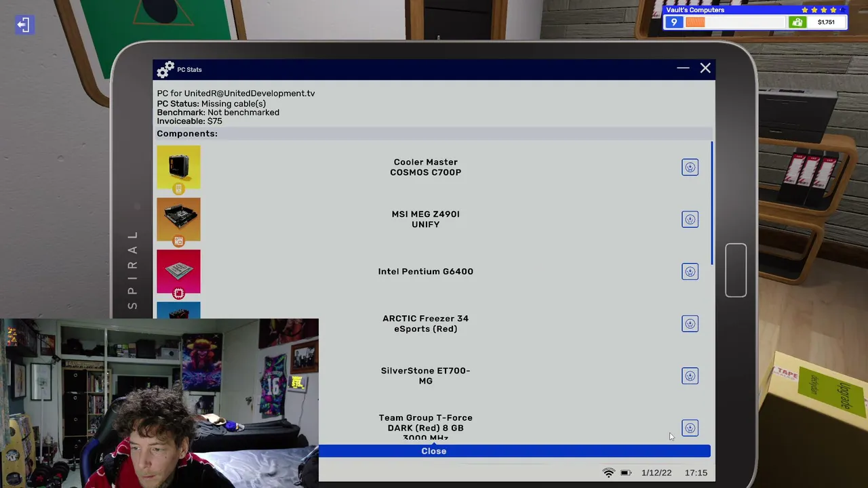Click the components list scrollbar
Screen dimensions: 868x488
(x=712, y=203)
